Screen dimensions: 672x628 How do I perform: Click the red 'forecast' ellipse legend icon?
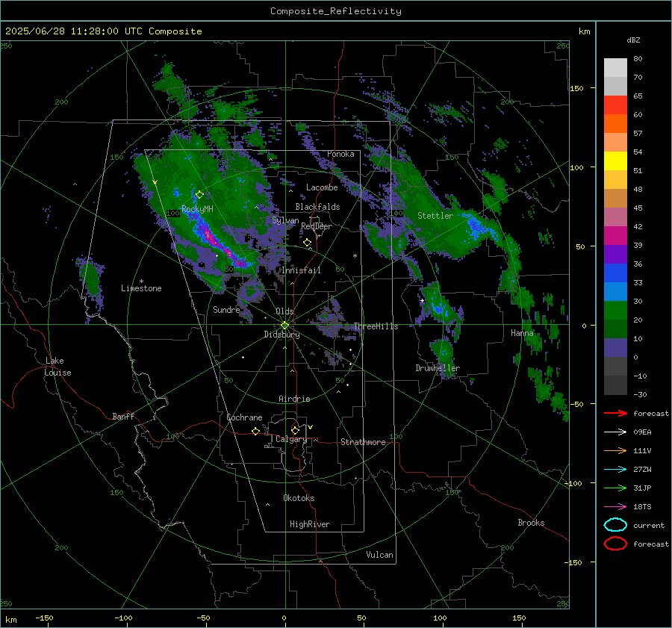tap(615, 544)
